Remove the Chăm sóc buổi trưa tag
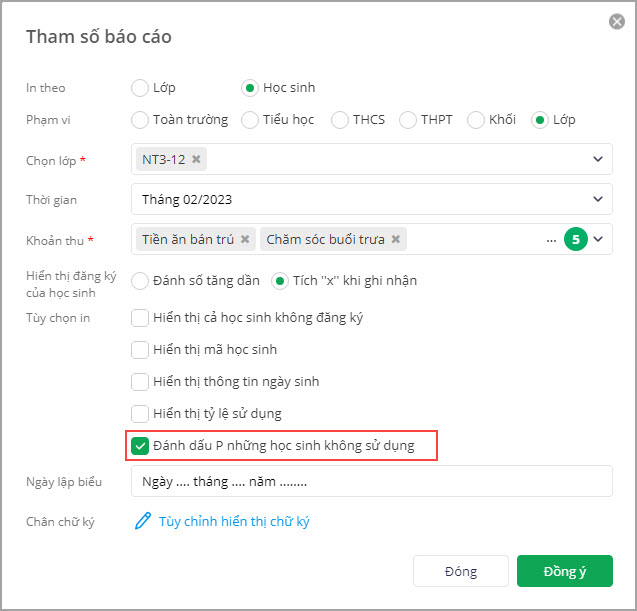The height and width of the screenshot is (611, 637). coord(396,240)
